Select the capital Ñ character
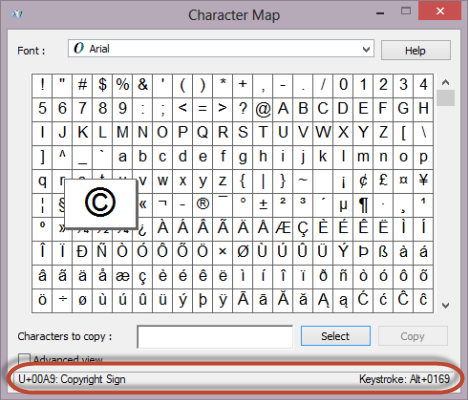 click(103, 252)
